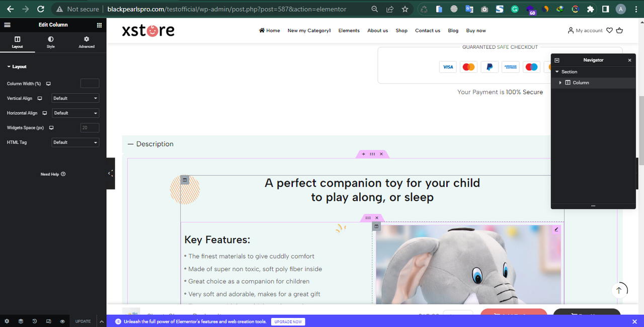
Task: Open the Home menu item
Action: tap(270, 31)
